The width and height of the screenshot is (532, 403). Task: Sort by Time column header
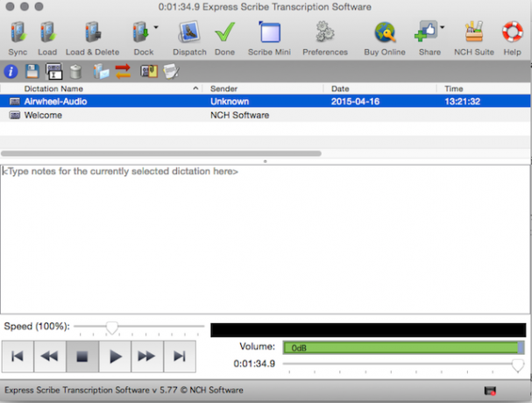454,88
